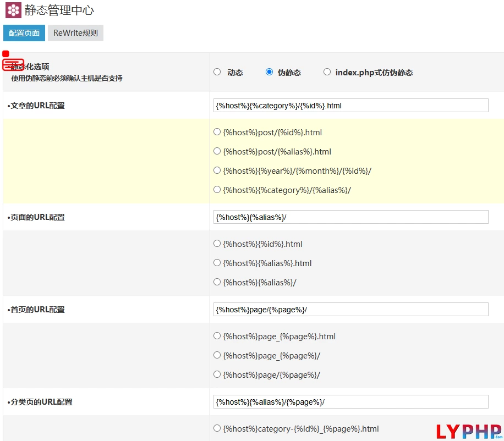504x441 pixels.
Task: Click the 首页的URL配置 input field
Action: 350,310
